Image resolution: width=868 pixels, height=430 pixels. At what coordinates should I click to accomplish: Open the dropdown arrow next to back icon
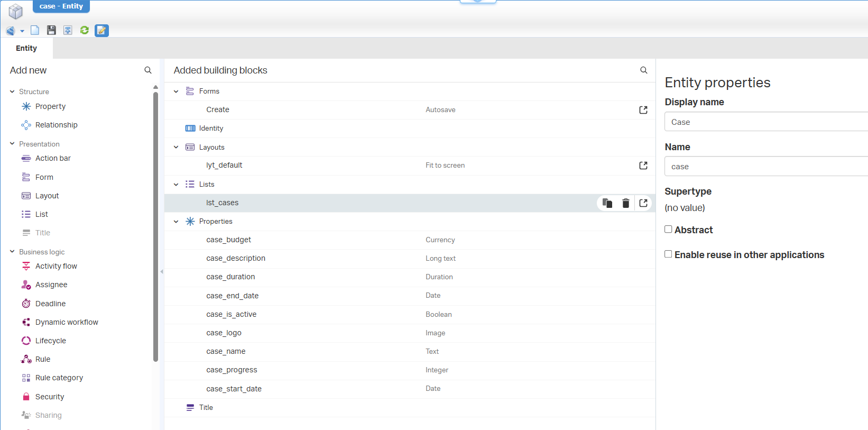tap(22, 31)
